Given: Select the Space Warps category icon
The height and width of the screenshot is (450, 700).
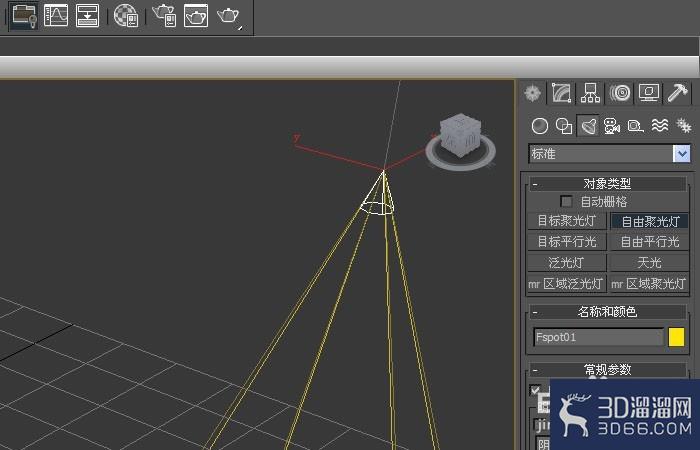Looking at the screenshot, I should point(660,126).
